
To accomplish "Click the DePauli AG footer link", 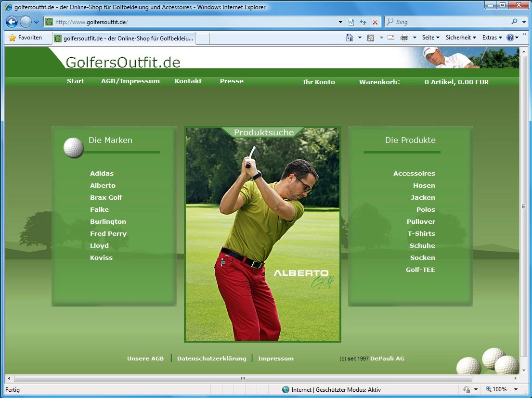I will (387, 359).
